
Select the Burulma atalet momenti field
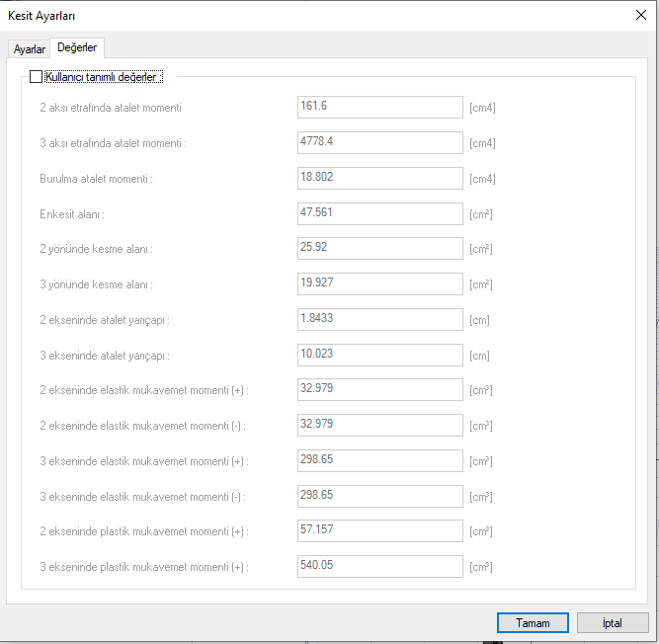tap(379, 178)
